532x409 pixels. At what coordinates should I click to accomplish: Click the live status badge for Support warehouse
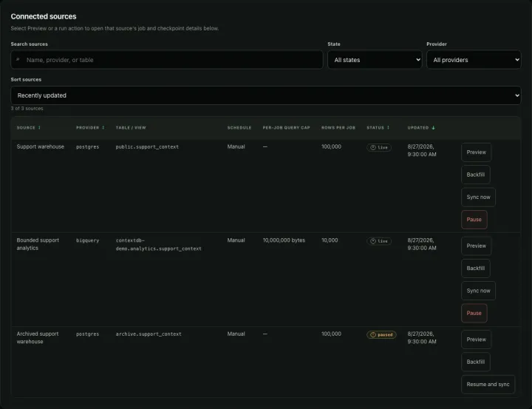click(379, 147)
